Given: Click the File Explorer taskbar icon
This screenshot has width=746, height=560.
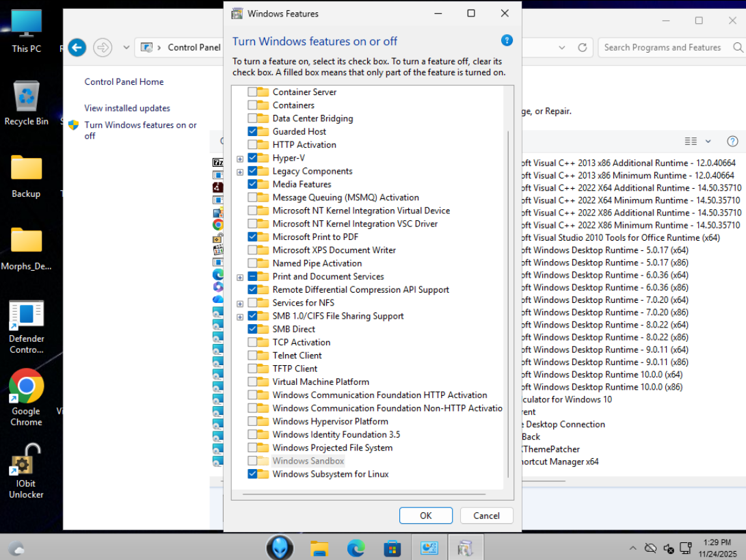Looking at the screenshot, I should (x=319, y=548).
